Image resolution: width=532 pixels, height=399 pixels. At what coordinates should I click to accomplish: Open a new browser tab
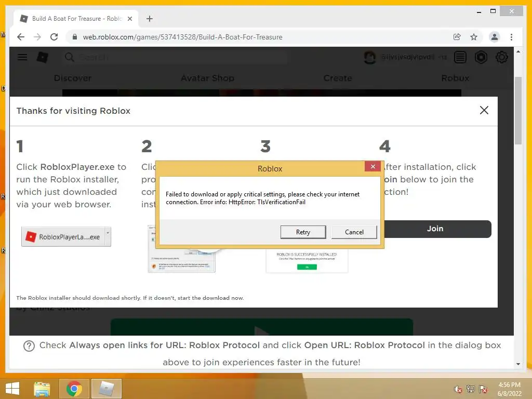(x=149, y=19)
